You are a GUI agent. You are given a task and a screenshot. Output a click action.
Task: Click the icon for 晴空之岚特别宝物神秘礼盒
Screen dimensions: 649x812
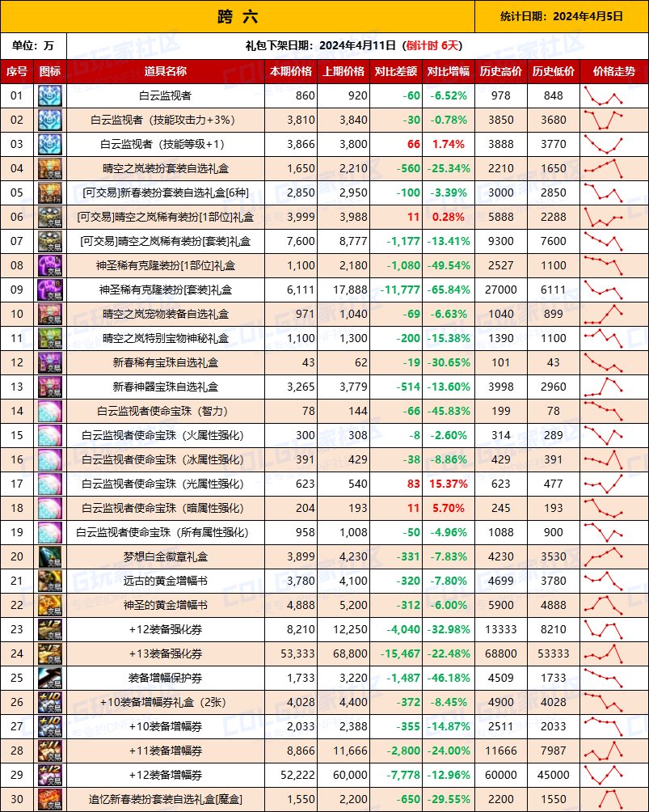[50, 338]
